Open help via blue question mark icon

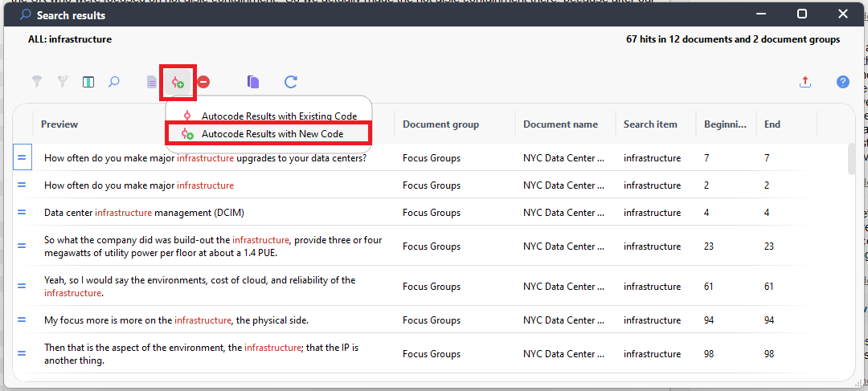(x=842, y=83)
